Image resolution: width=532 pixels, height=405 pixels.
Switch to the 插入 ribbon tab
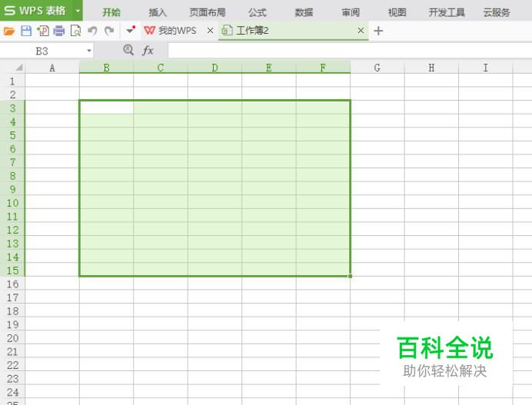(x=158, y=12)
